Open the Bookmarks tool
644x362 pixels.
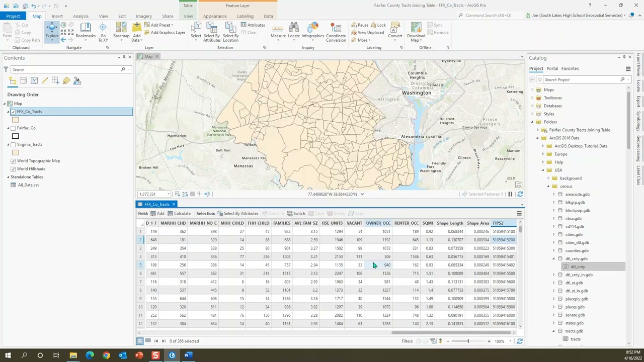pyautogui.click(x=86, y=31)
